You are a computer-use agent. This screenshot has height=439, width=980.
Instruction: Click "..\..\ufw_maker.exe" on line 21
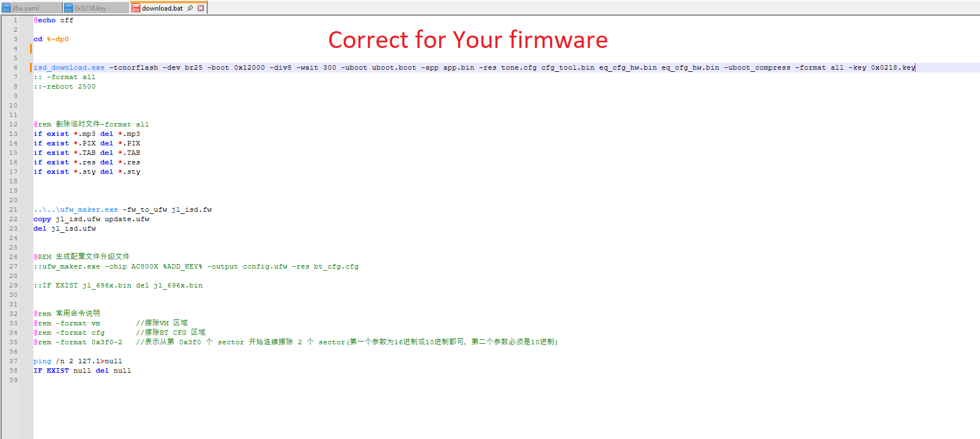click(76, 209)
